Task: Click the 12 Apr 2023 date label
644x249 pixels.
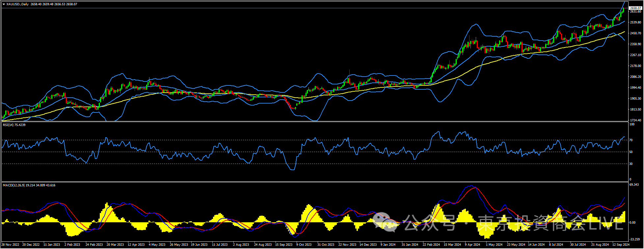Action: [x=136, y=245]
